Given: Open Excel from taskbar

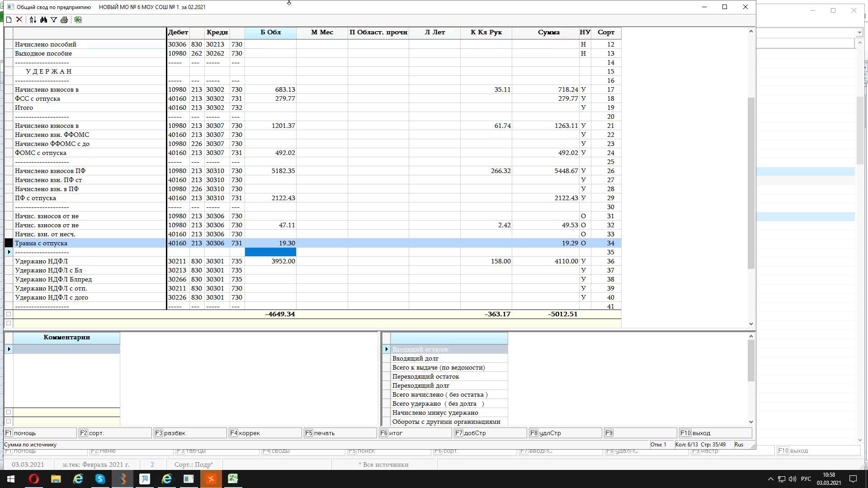Looking at the screenshot, I should point(233,479).
